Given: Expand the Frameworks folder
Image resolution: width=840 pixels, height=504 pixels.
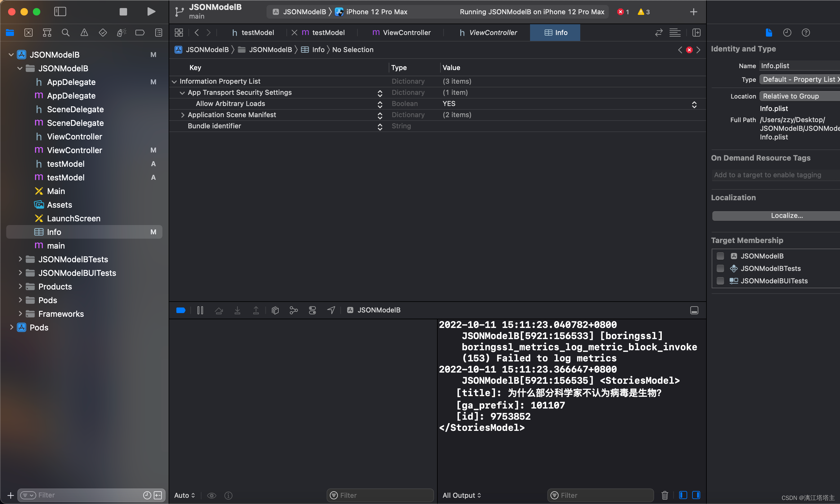Looking at the screenshot, I should tap(20, 313).
